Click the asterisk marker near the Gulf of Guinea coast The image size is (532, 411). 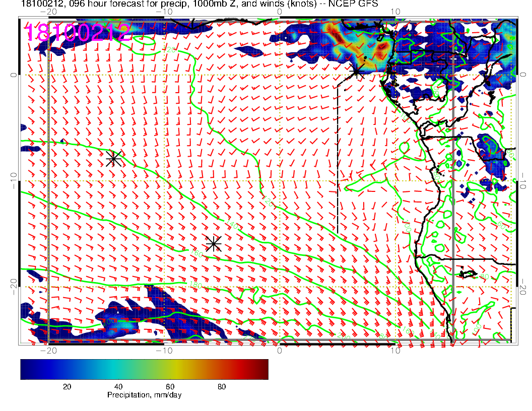[357, 72]
